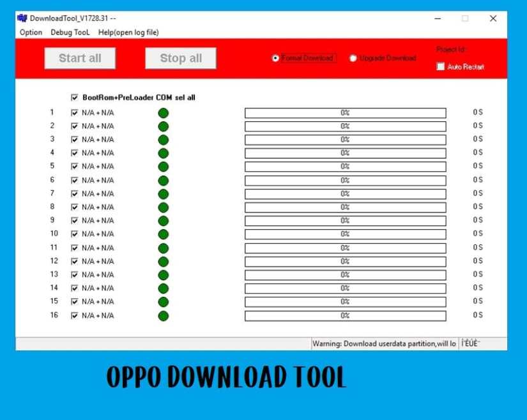Click green status indicator for port 10
This screenshot has width=527, height=420.
click(x=164, y=234)
